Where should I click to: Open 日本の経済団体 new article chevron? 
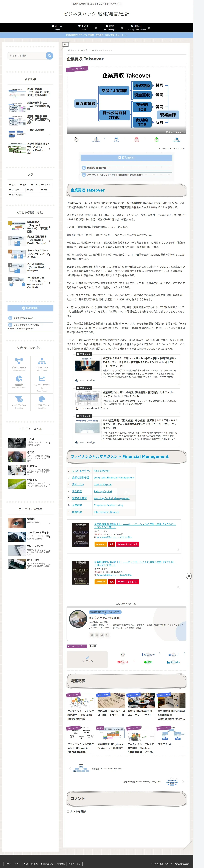tap(50, 134)
